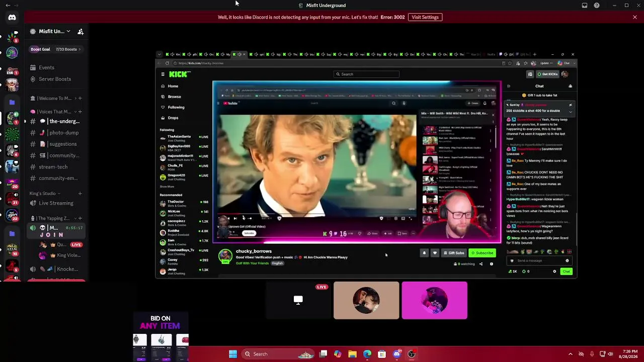Click the Get KICKs button
Image resolution: width=644 pixels, height=362 pixels.
(547, 74)
